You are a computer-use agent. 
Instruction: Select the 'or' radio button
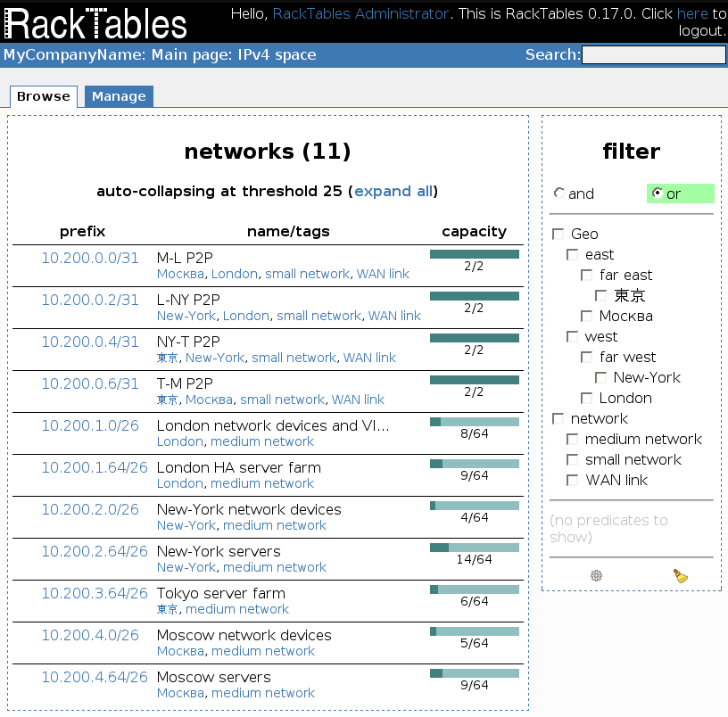(658, 193)
